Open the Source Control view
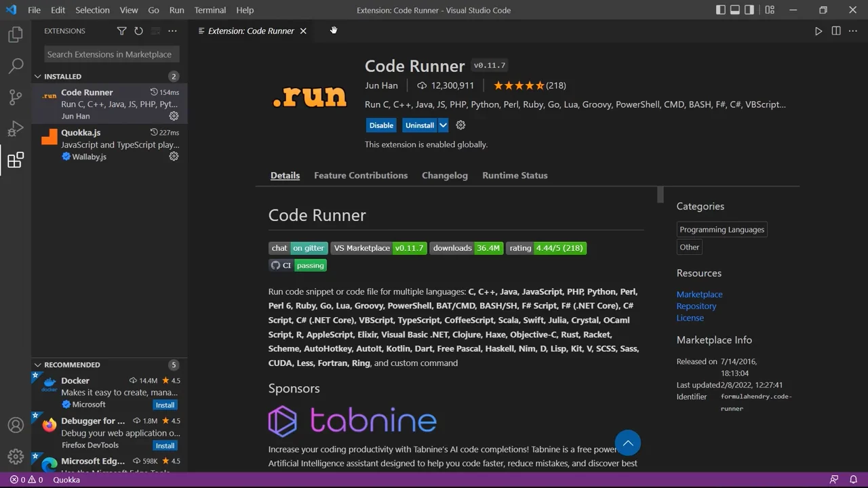Image resolution: width=868 pixels, height=488 pixels. pos(16,97)
